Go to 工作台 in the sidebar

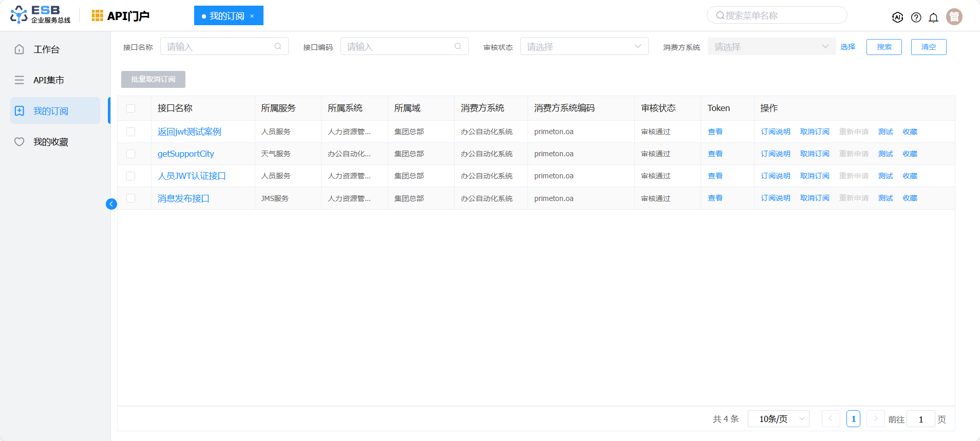[x=46, y=49]
